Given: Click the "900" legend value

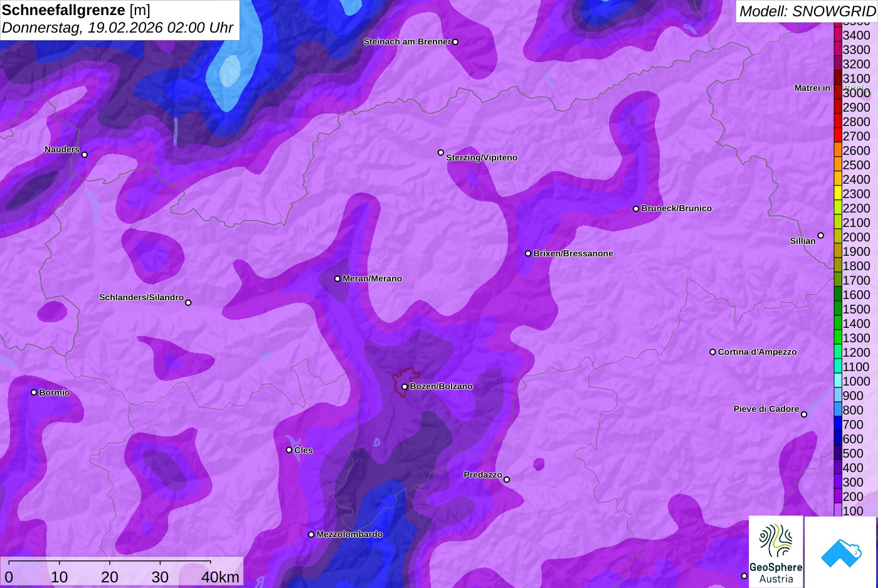Looking at the screenshot, I should pos(853,396).
